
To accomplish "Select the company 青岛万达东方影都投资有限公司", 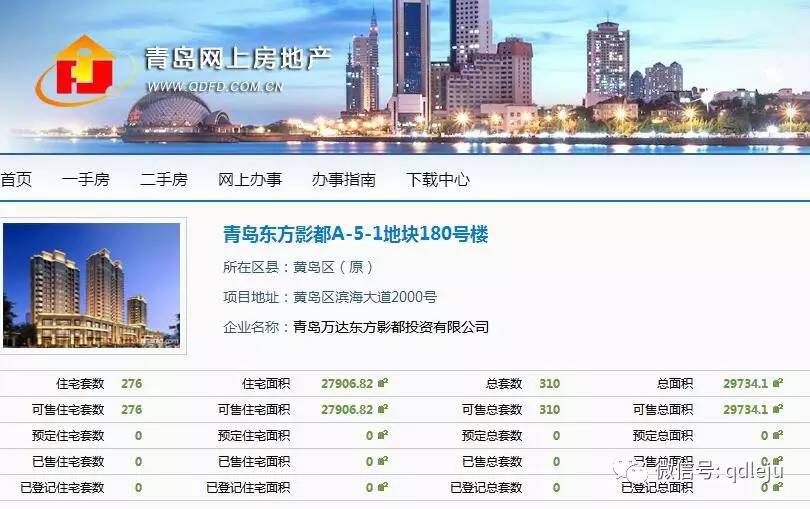I will [x=391, y=327].
